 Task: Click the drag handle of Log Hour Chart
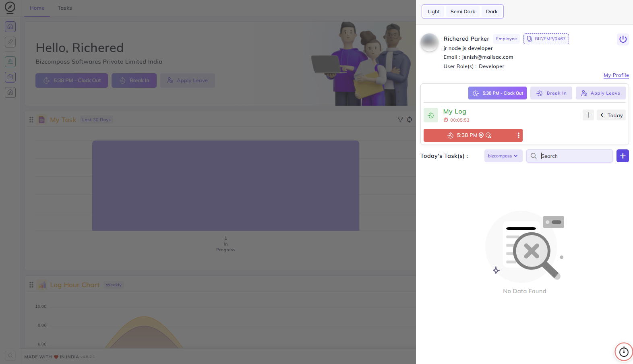[x=31, y=285]
